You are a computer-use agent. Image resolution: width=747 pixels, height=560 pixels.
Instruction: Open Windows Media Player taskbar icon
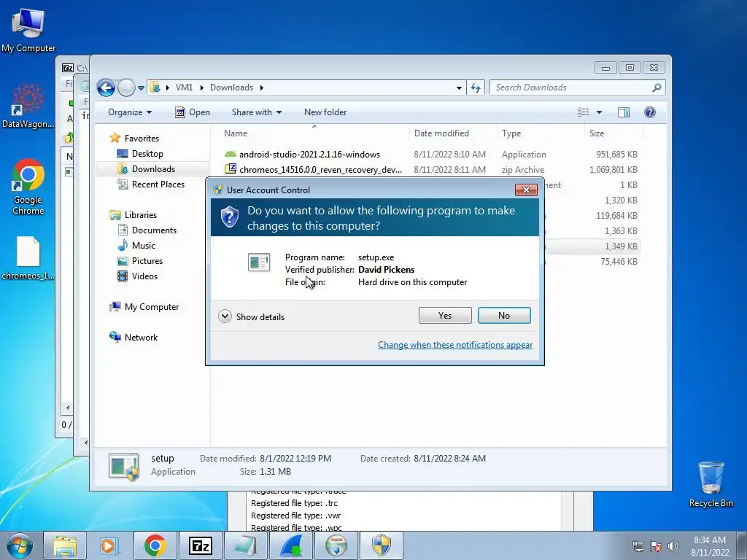pyautogui.click(x=109, y=546)
